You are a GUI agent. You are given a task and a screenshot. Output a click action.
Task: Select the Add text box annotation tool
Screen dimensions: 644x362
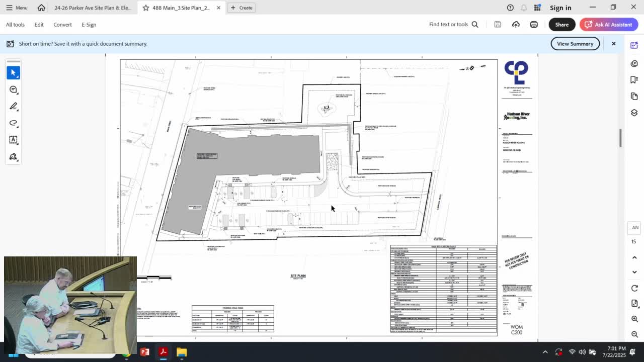click(x=14, y=140)
